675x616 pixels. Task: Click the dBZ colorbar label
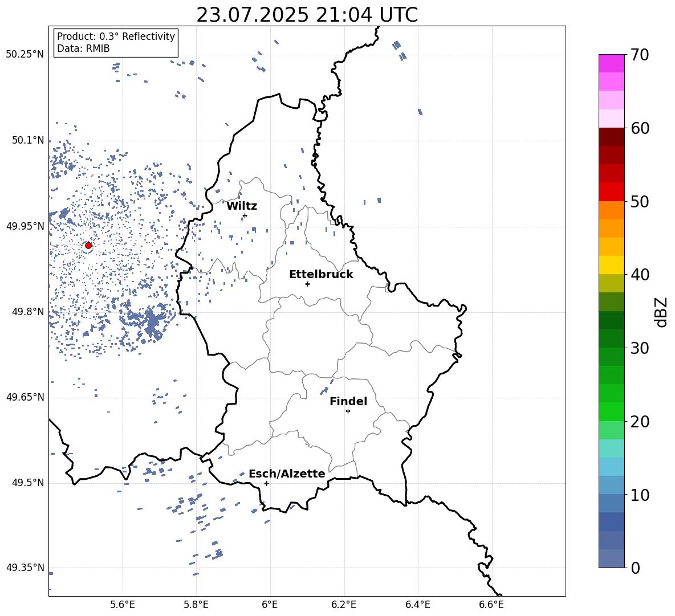tap(662, 312)
